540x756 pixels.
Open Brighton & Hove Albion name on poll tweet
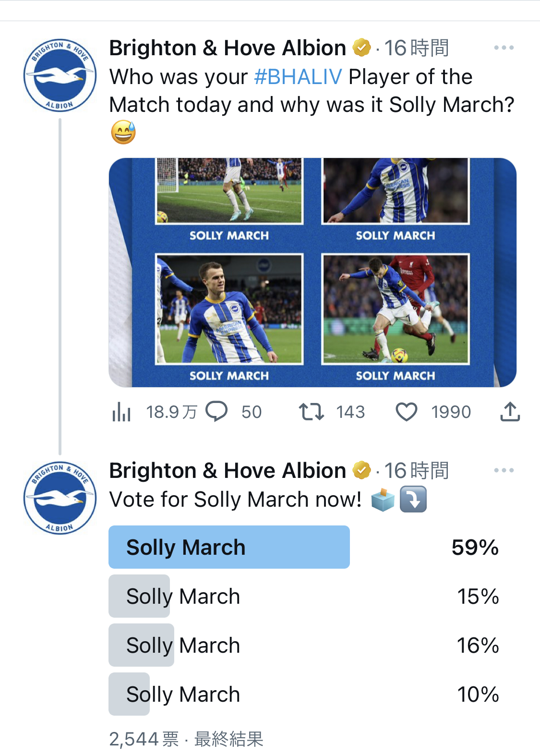click(228, 470)
